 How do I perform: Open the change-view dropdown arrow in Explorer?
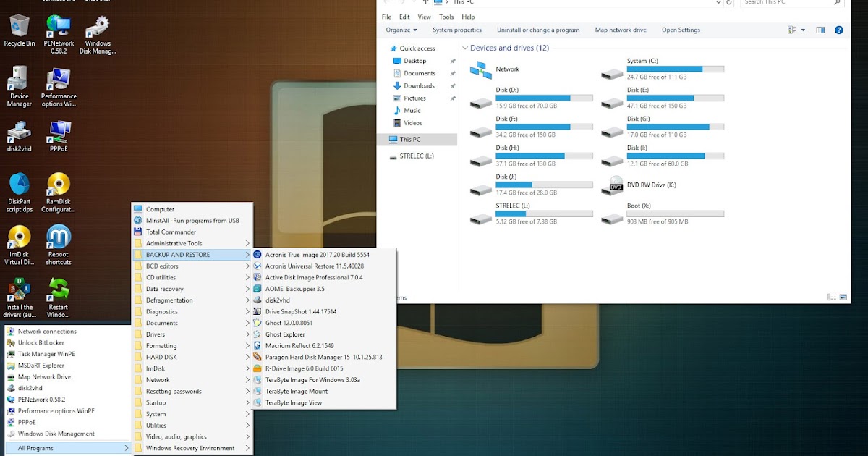click(804, 30)
